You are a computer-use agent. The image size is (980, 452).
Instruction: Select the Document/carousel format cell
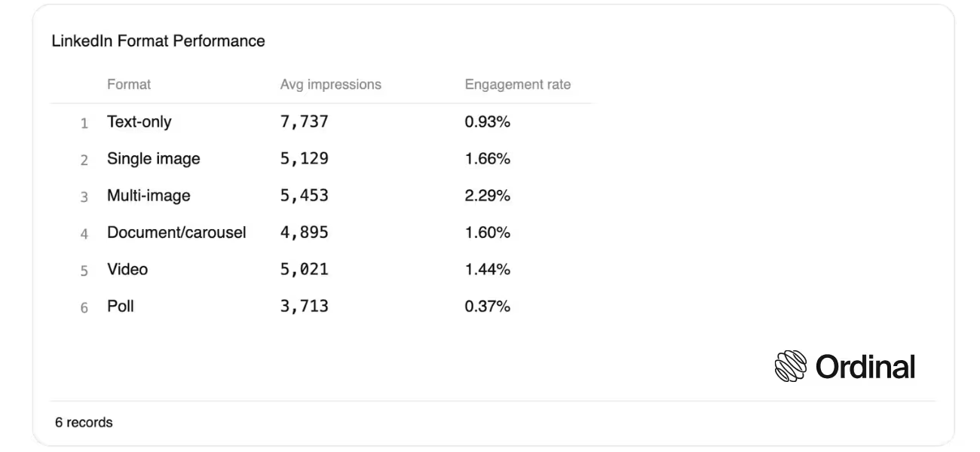point(176,233)
